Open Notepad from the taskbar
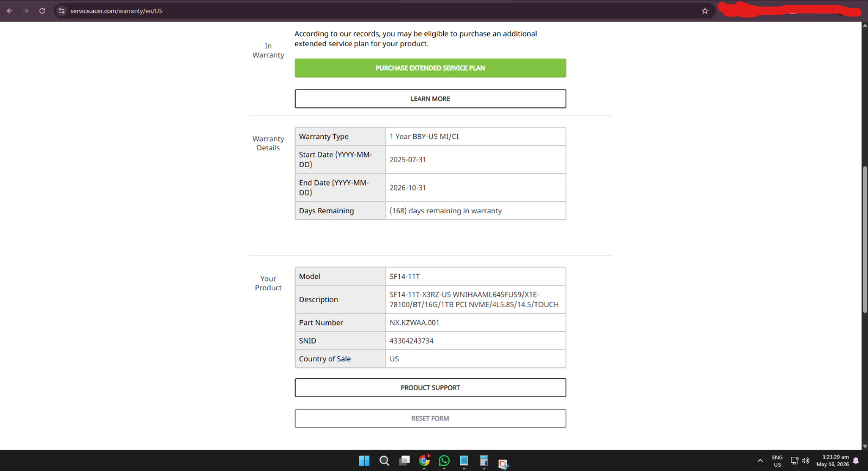The height and width of the screenshot is (471, 868). 464,461
